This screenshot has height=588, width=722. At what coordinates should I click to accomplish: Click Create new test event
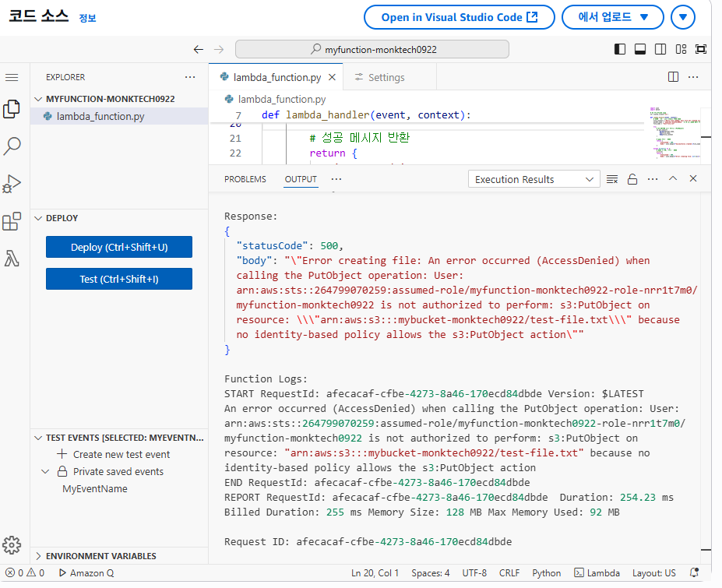click(x=113, y=455)
